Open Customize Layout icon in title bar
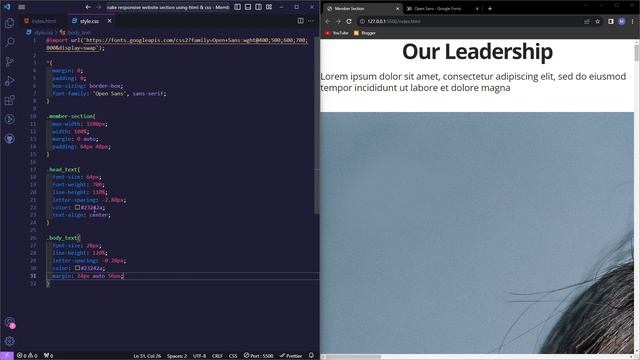Viewport: 640px width, 360px height. [269, 7]
